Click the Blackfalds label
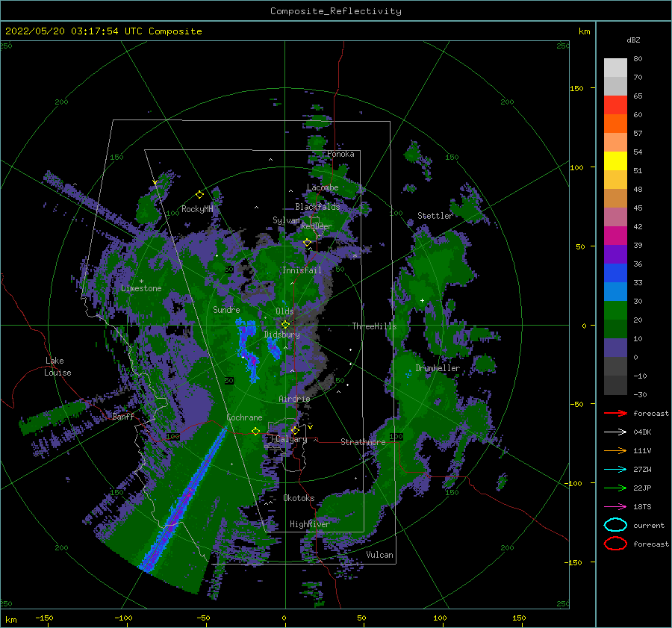 tap(317, 207)
